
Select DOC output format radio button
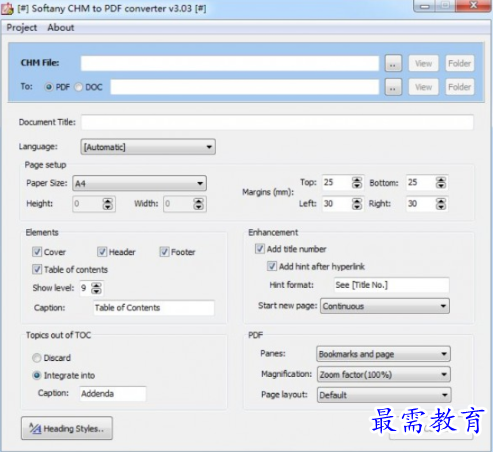(79, 87)
